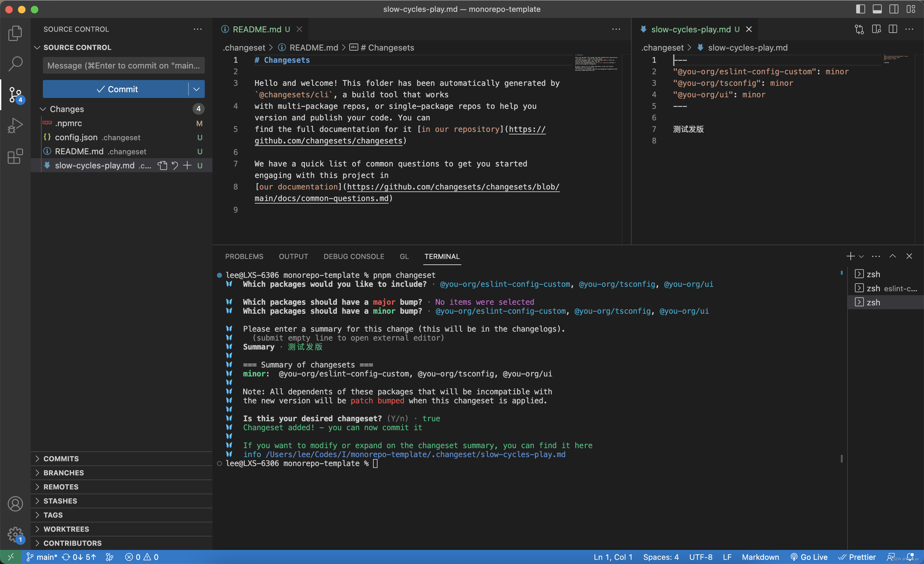Toggle the commit dropdown arrow
The width and height of the screenshot is (924, 564).
[x=197, y=88]
